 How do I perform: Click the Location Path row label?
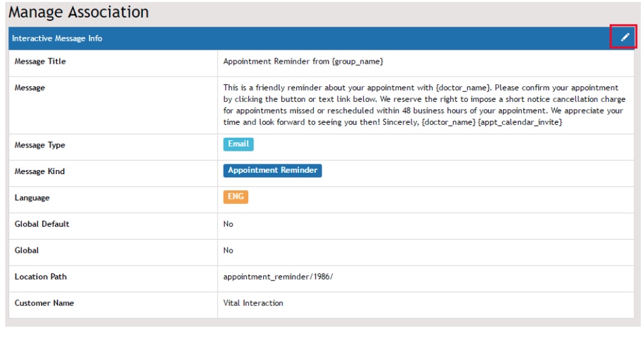40,277
